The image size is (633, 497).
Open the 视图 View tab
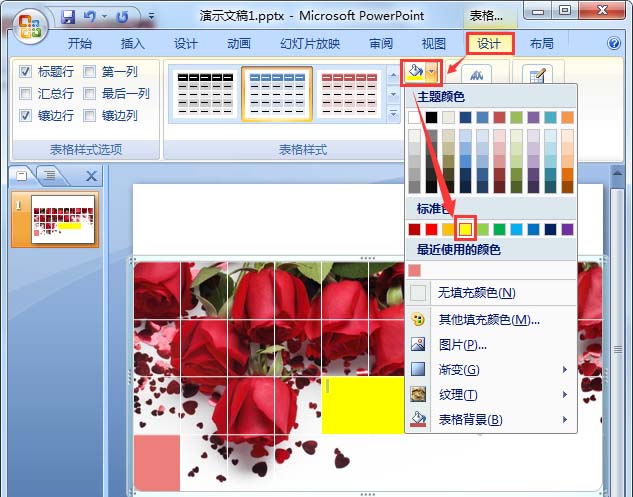click(434, 43)
